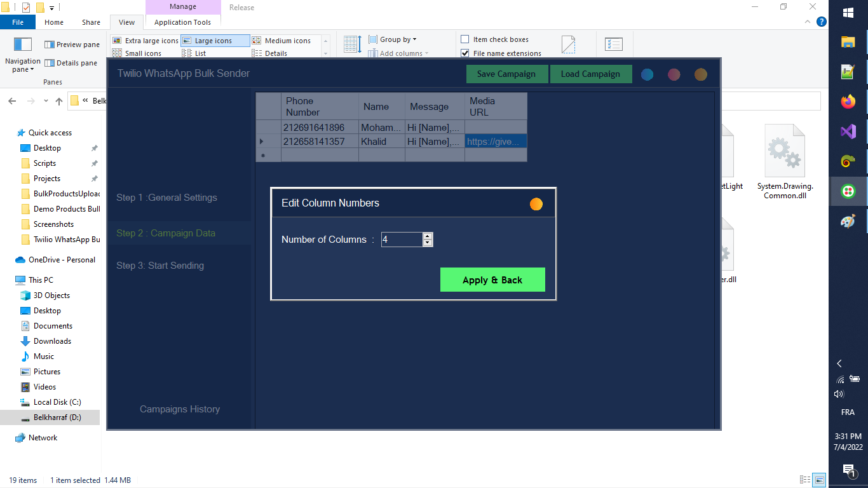
Task: Open the notification center
Action: pos(848,470)
